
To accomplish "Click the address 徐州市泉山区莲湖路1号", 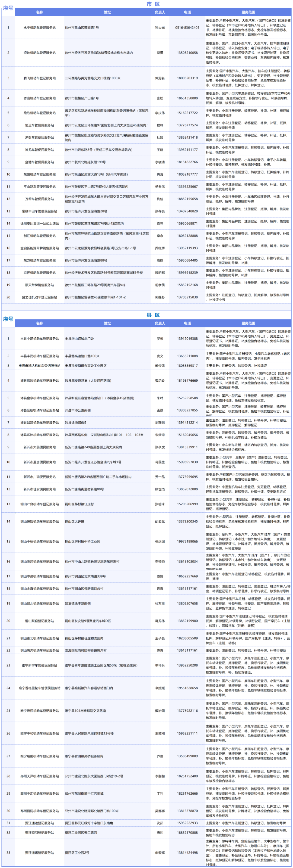I will point(82,28).
